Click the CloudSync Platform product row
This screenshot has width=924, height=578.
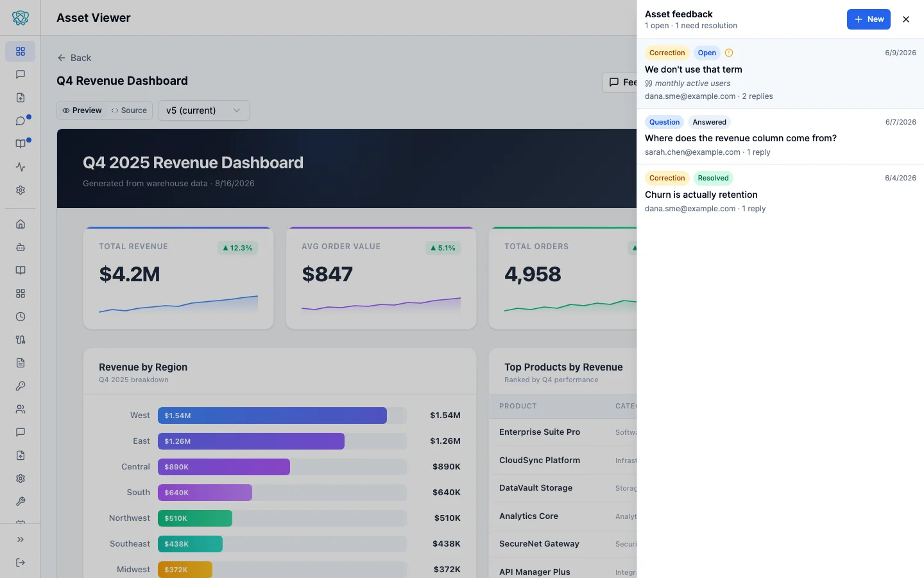pyautogui.click(x=563, y=460)
